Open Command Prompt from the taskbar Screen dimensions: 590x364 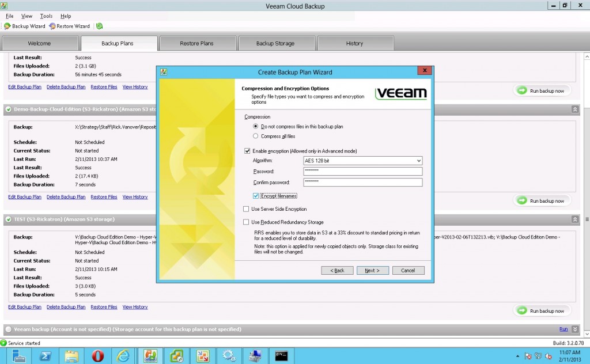click(281, 356)
